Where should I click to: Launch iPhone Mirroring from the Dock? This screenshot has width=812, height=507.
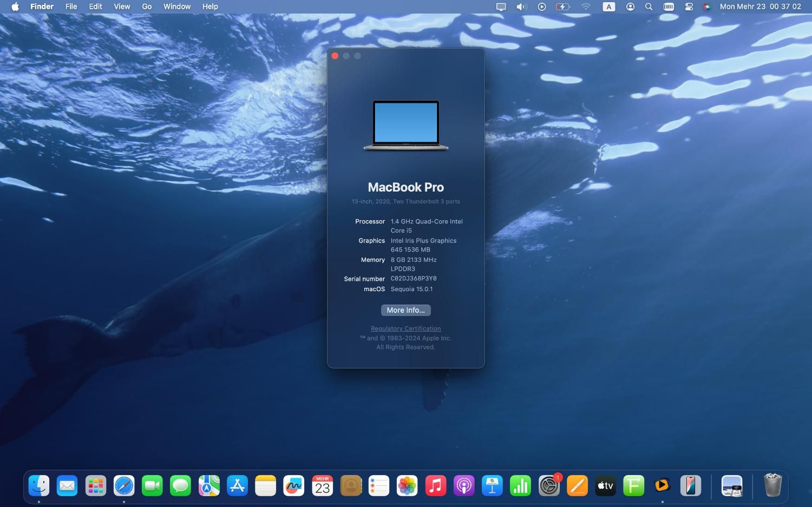(x=691, y=485)
